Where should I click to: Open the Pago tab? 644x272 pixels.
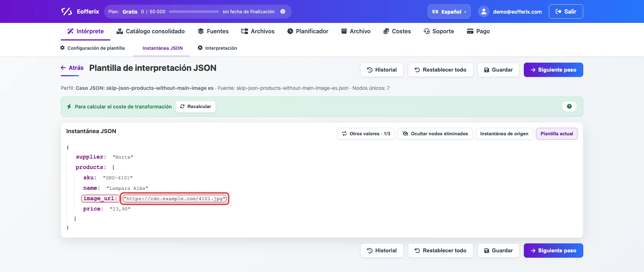click(x=478, y=31)
